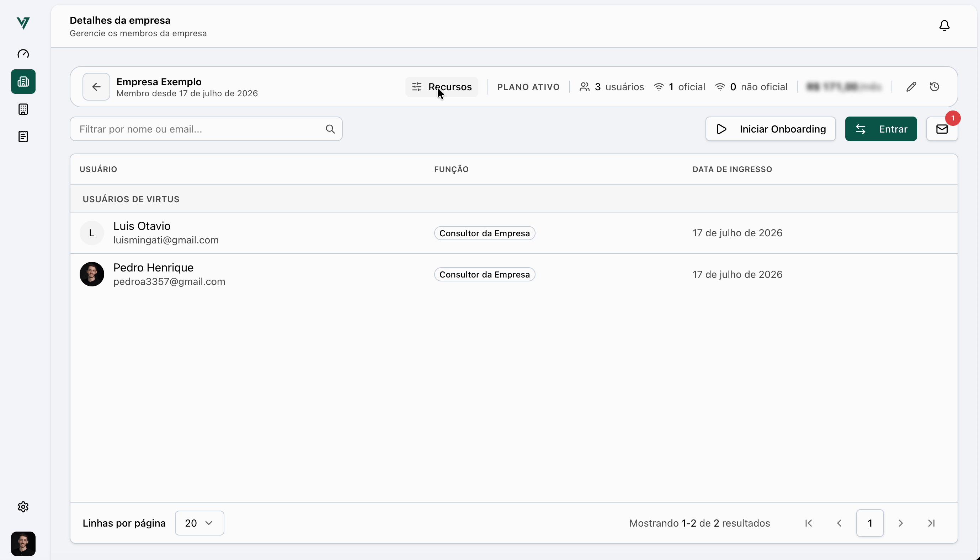Viewport: 980px width, 560px height.
Task: Click Luis Otavio's Consultor da Empresa badge
Action: (484, 233)
